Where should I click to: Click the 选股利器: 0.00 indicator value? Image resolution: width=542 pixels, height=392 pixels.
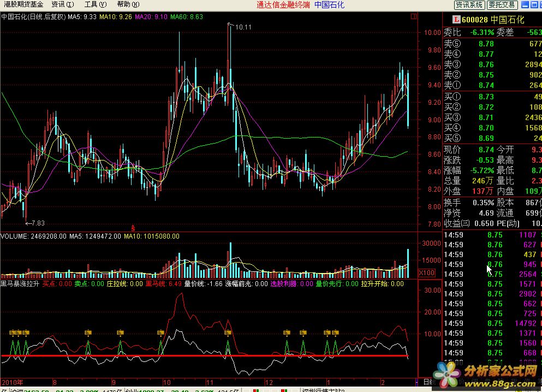pos(291,284)
